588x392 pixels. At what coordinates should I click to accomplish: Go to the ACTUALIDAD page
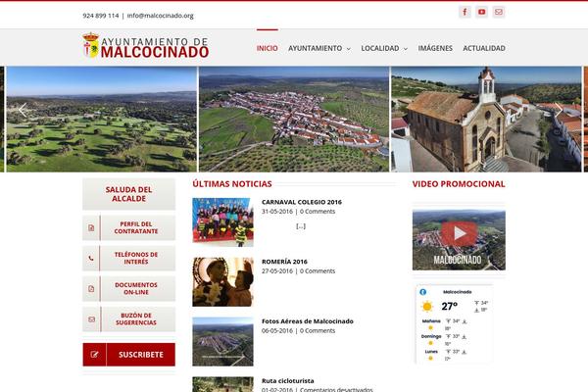click(x=484, y=48)
